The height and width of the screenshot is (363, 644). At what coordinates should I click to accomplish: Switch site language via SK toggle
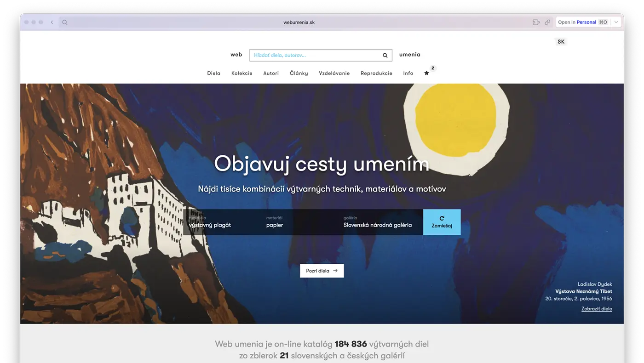(x=561, y=41)
